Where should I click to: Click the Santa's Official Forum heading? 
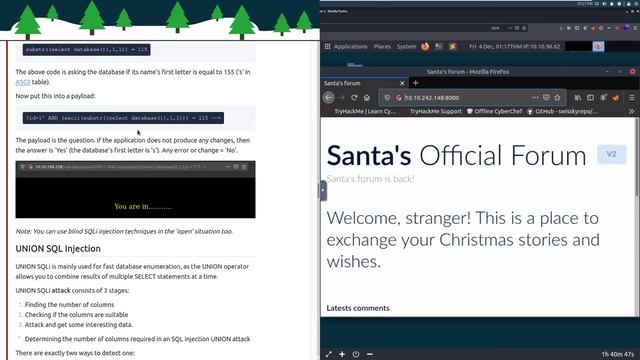tap(456, 156)
